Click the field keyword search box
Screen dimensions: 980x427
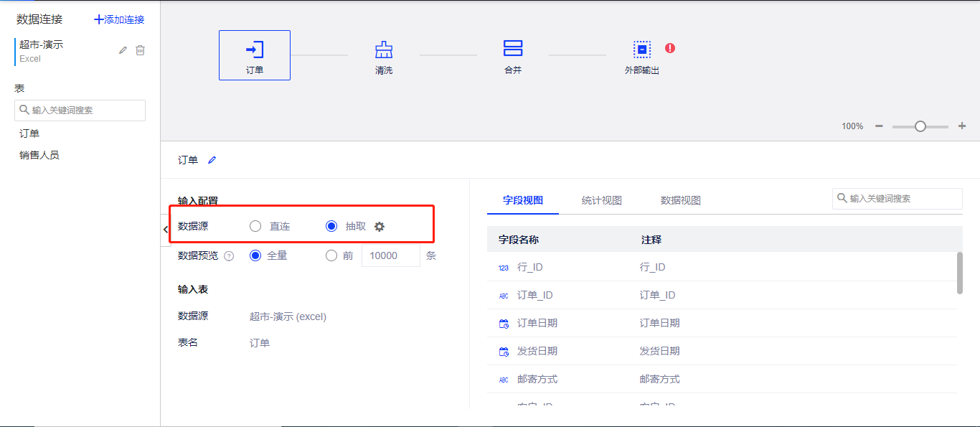pyautogui.click(x=897, y=199)
